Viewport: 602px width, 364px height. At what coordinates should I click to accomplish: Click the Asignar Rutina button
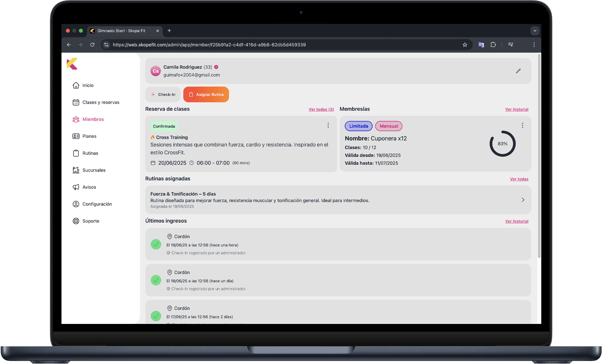click(x=206, y=94)
